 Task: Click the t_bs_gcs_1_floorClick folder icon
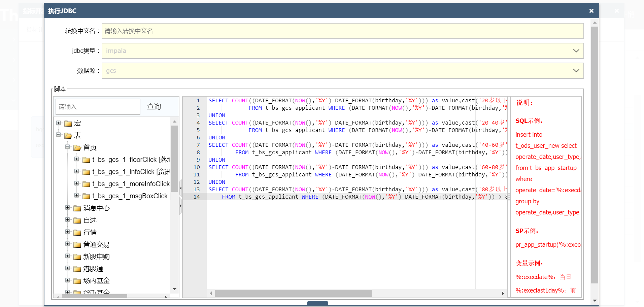[x=87, y=160]
